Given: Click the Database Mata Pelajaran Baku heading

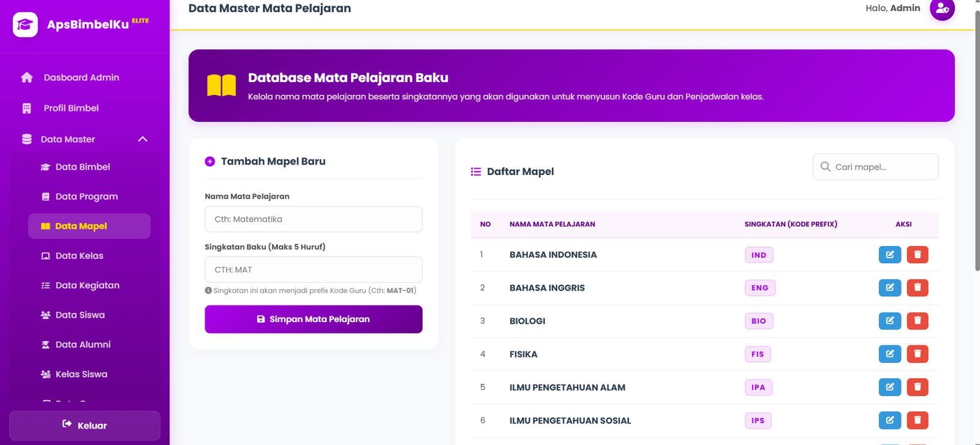Looking at the screenshot, I should [348, 78].
